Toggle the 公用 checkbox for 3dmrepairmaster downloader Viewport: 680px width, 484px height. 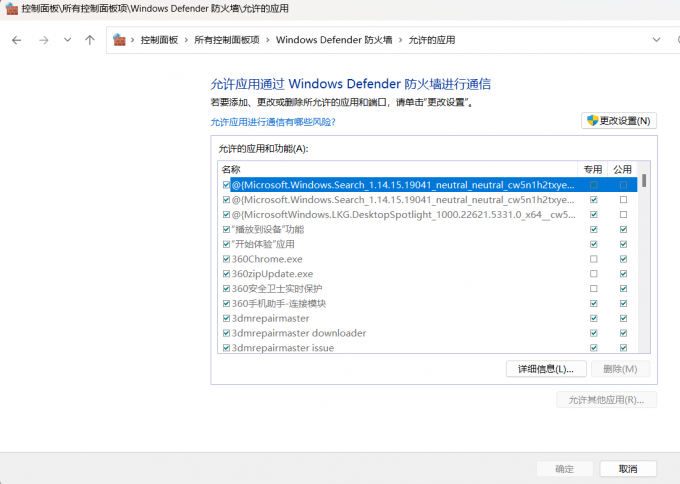click(x=623, y=333)
